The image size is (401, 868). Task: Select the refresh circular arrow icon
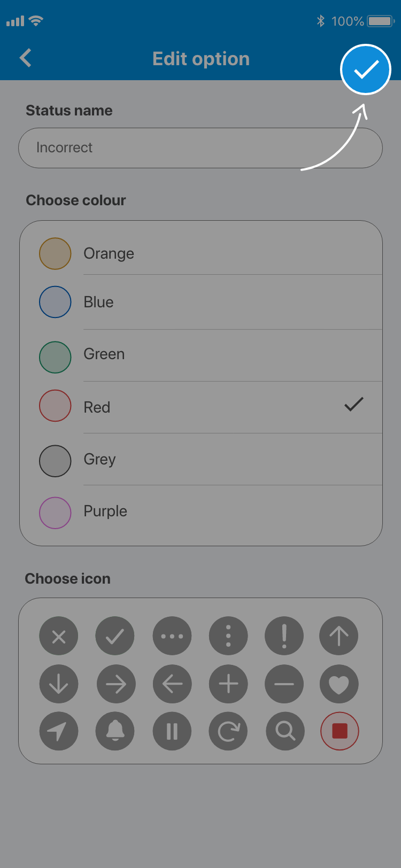point(228,731)
